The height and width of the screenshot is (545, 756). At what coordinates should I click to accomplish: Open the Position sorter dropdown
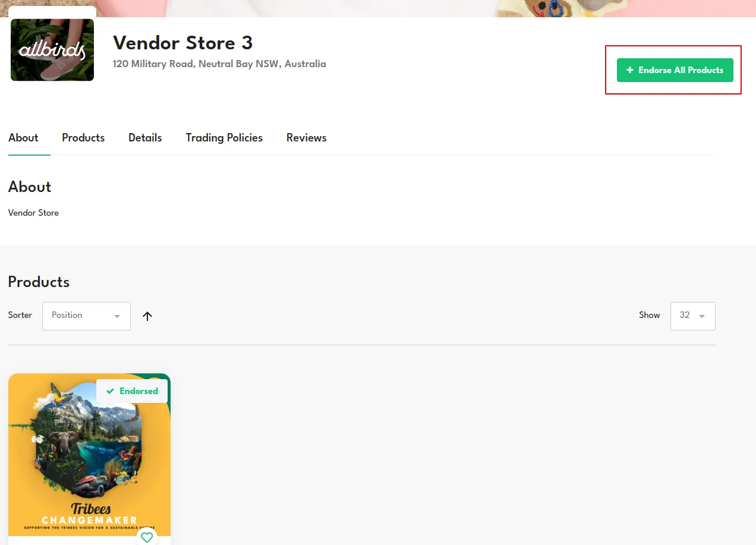(86, 316)
